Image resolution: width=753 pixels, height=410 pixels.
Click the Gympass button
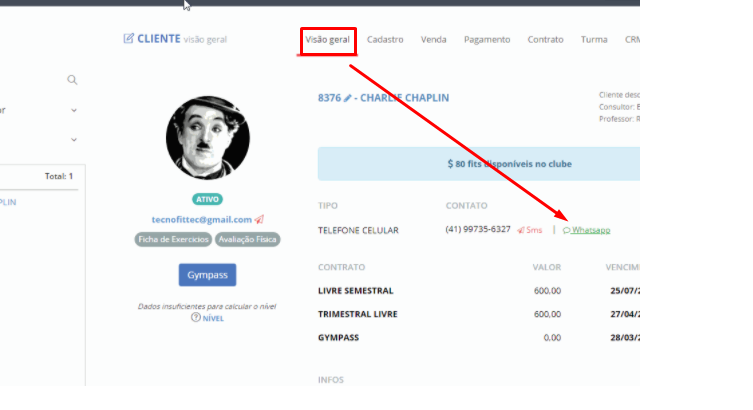click(207, 275)
